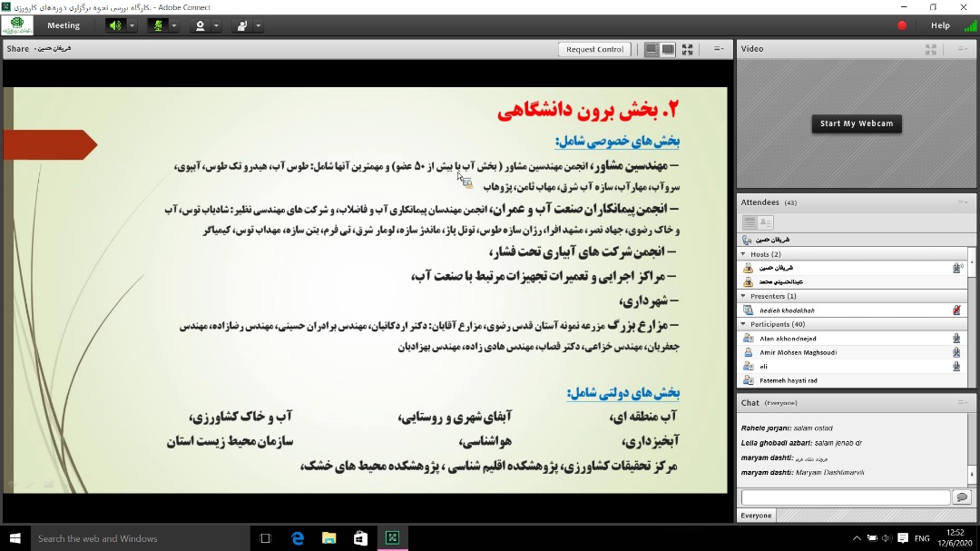980x551 pixels.
Task: Click the chat message text field
Action: pyautogui.click(x=846, y=497)
